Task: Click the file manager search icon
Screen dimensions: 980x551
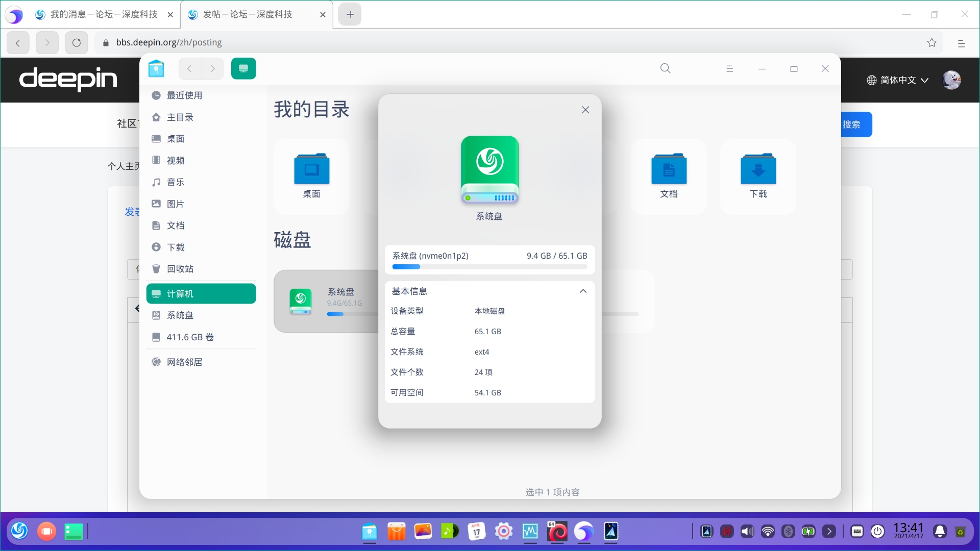Action: (x=665, y=68)
